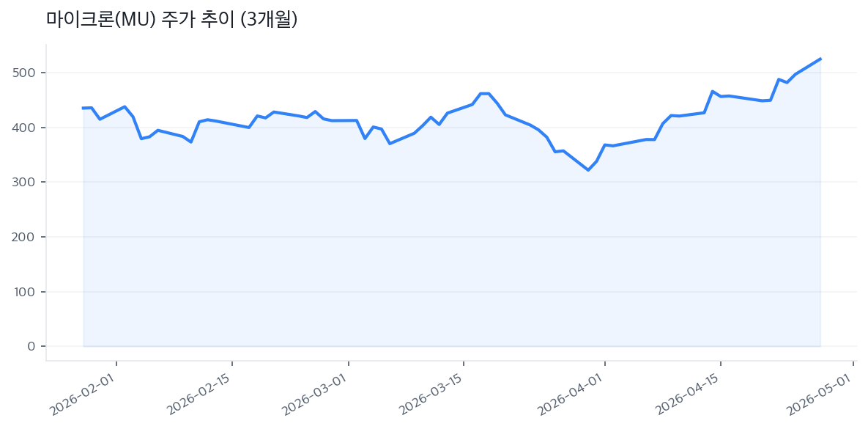
Task: Click the 2026-04-01 date label
Action: (x=571, y=395)
